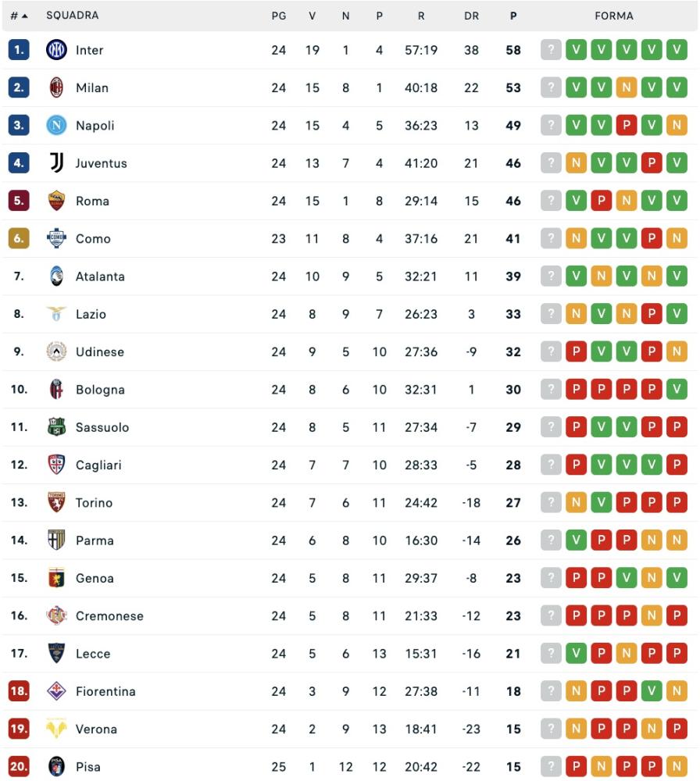
Task: Click the Juventus logo icon
Action: (56, 163)
